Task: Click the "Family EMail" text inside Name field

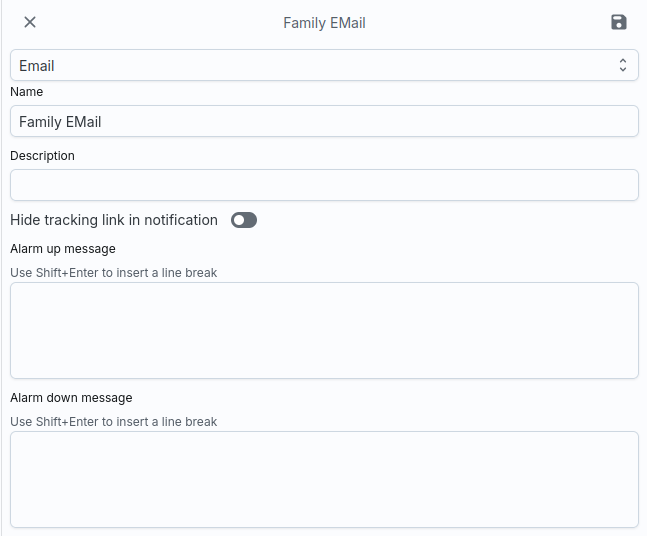Action: (x=60, y=122)
